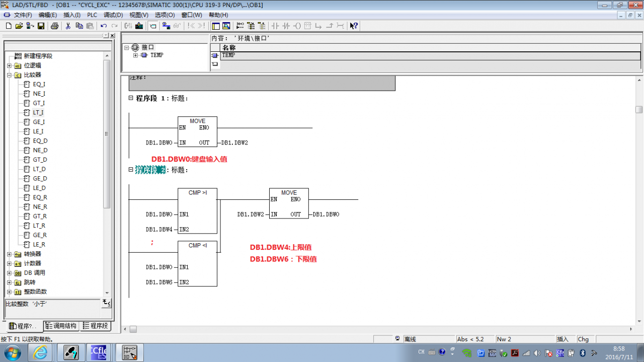
Task: Expand the 整数函数 tree folder
Action: 9,292
